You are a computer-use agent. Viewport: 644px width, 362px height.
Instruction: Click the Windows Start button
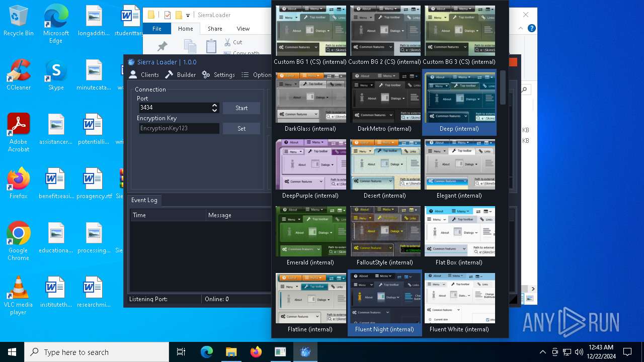[x=12, y=352]
